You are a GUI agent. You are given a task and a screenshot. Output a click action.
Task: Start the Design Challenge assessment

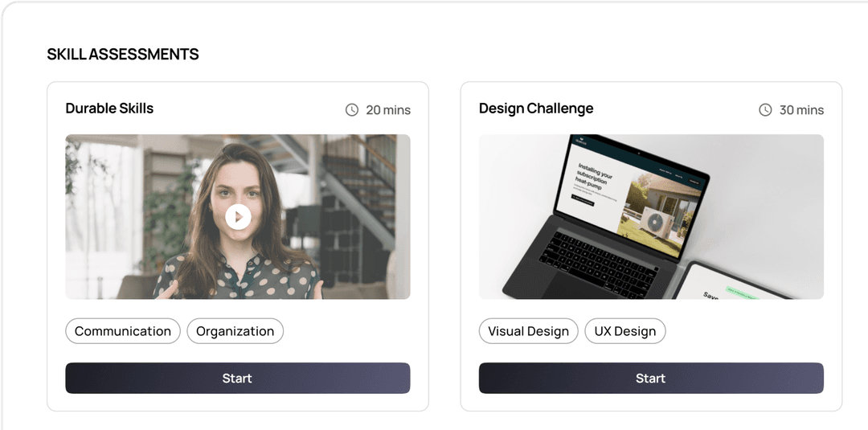(x=651, y=378)
